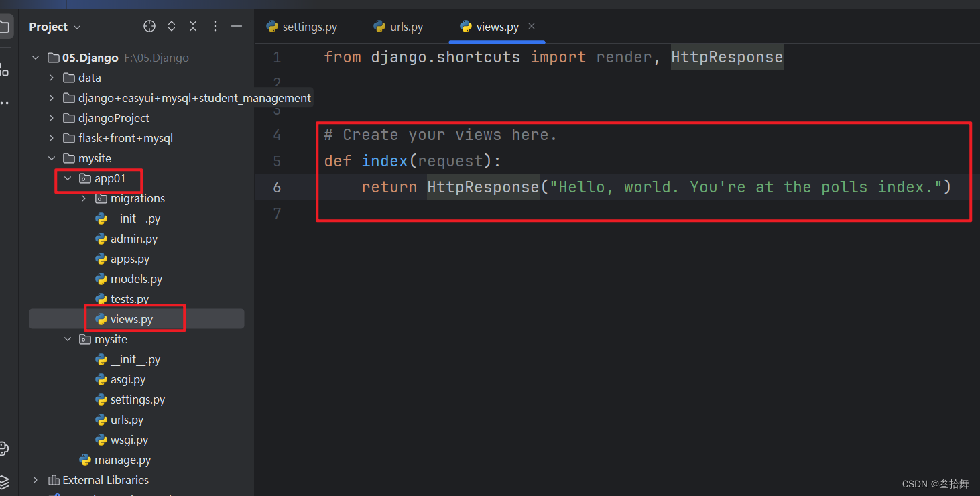Open More tool windows ellipsis icon

[x=5, y=103]
